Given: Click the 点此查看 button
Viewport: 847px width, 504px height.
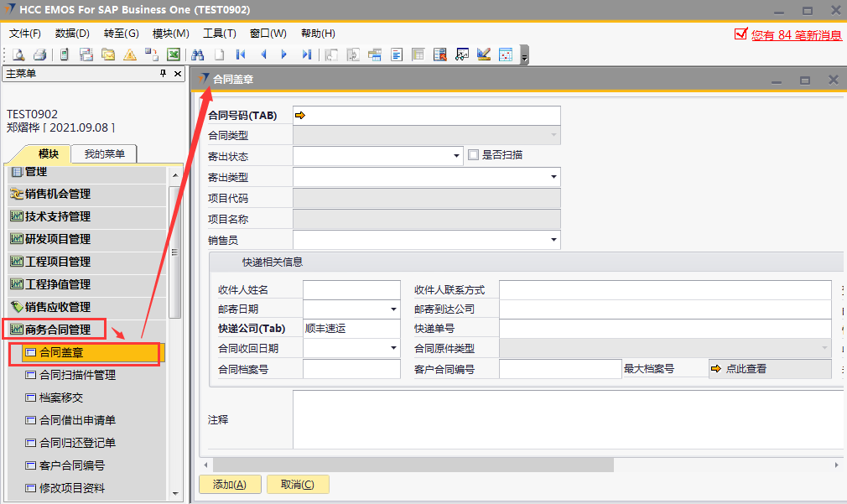Looking at the screenshot, I should 745,369.
